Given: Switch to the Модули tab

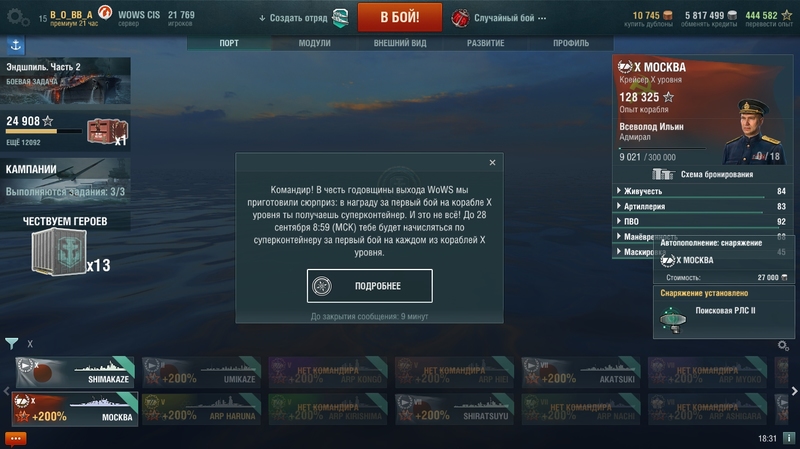Looking at the screenshot, I should [314, 43].
